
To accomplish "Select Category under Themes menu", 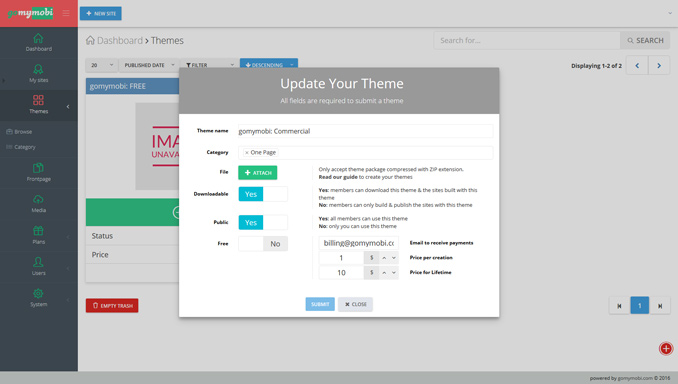I will (x=25, y=147).
